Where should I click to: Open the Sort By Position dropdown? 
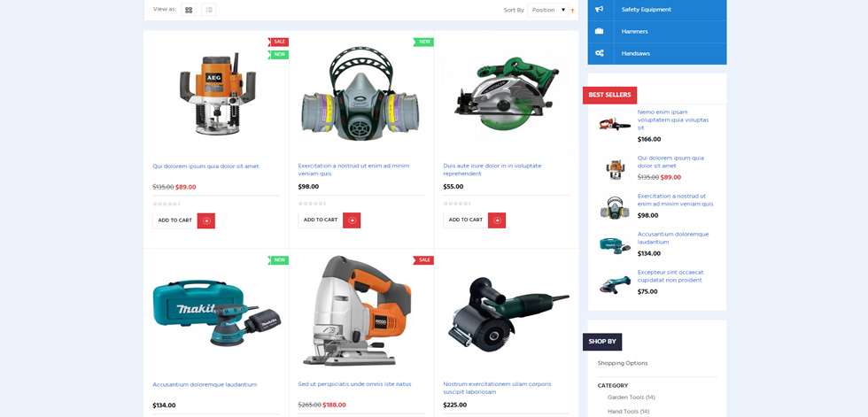pos(547,10)
